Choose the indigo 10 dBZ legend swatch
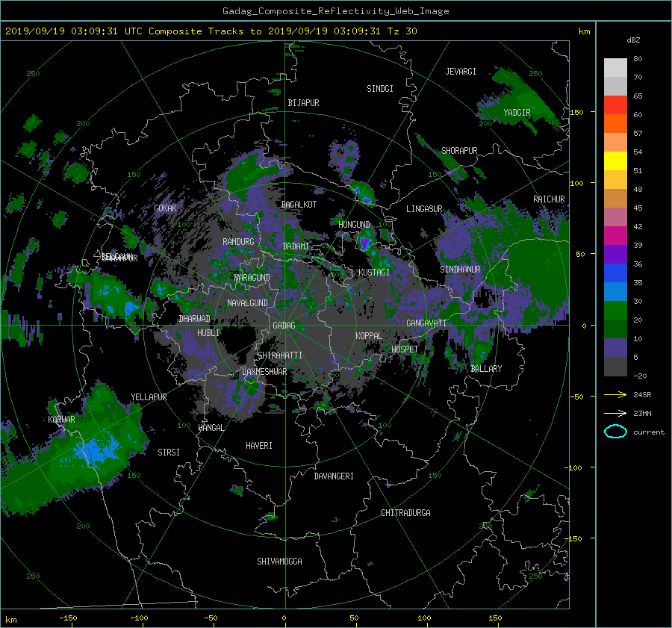The height and width of the screenshot is (628, 672). pyautogui.click(x=615, y=348)
